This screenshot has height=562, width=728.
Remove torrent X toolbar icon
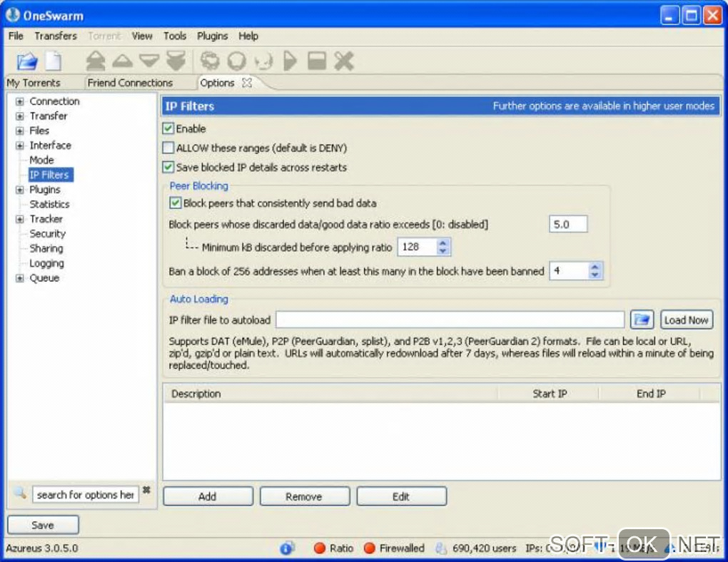pos(344,61)
